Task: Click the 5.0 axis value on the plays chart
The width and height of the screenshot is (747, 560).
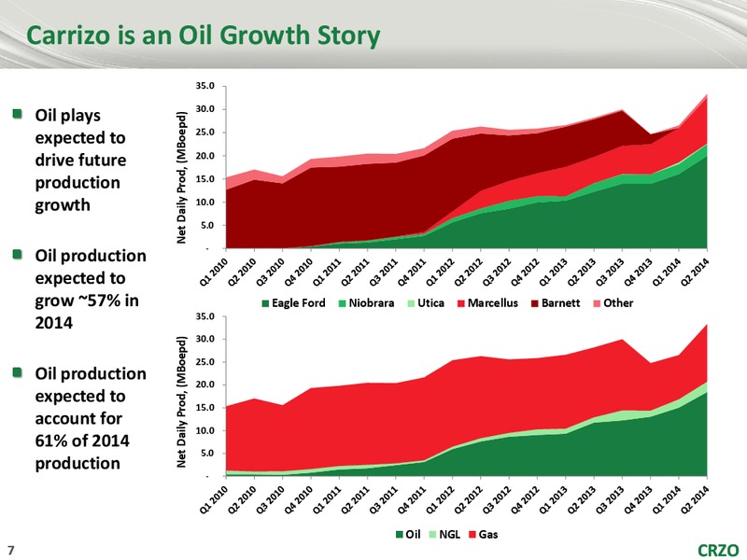Action: click(x=208, y=225)
